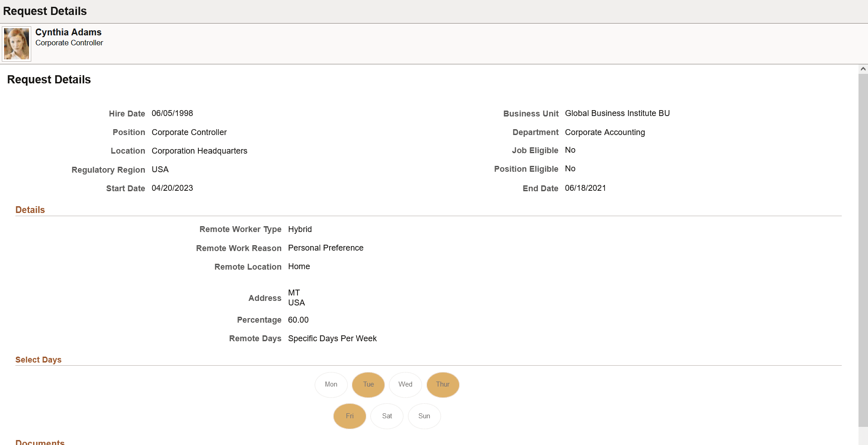Click the Cynthia Adams name heading
Screen dimensions: 868x445
click(x=68, y=32)
